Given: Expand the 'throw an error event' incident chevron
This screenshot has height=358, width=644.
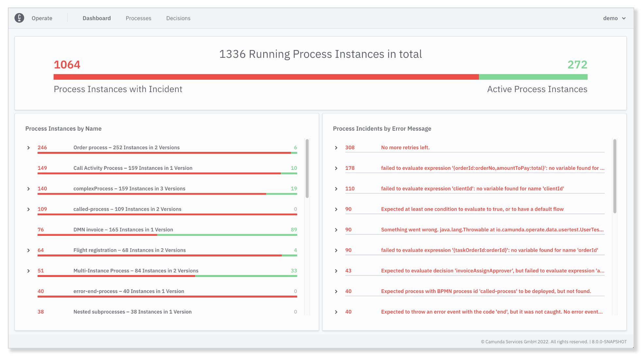Looking at the screenshot, I should point(336,312).
